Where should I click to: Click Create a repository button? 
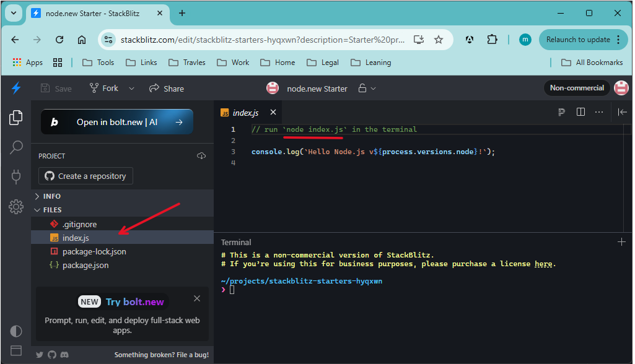coord(85,176)
